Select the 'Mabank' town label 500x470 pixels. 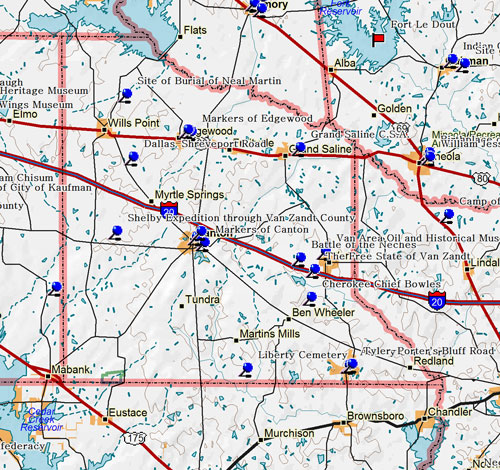point(71,369)
